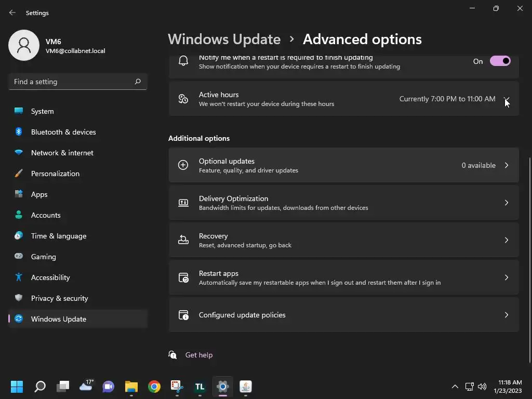Open the TL app on taskbar
The height and width of the screenshot is (399, 532).
pos(200,387)
